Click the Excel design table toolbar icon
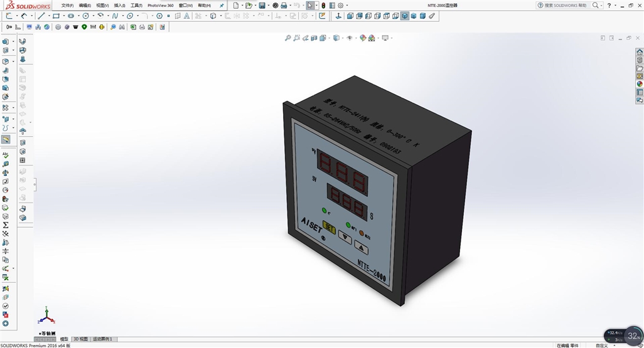Screen dimensions: 644x348 (133, 27)
